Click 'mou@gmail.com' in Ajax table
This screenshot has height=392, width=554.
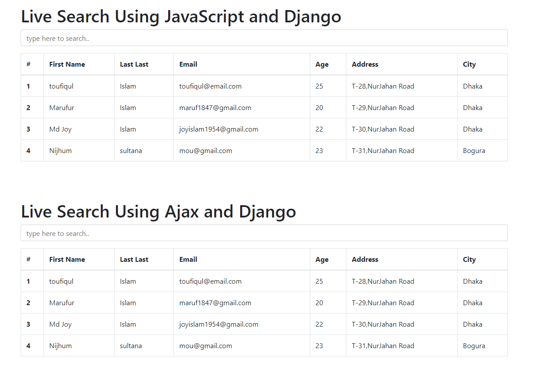205,346
